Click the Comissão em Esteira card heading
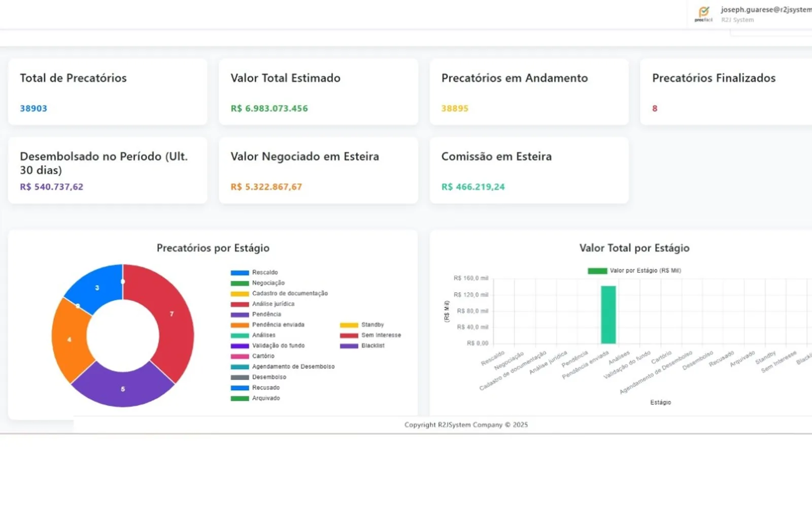 [x=496, y=156]
